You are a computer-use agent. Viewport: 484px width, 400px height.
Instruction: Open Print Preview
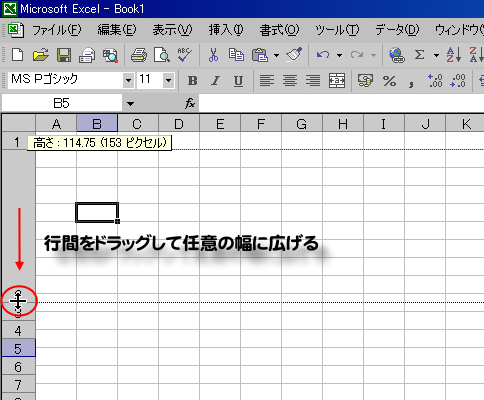(162, 55)
